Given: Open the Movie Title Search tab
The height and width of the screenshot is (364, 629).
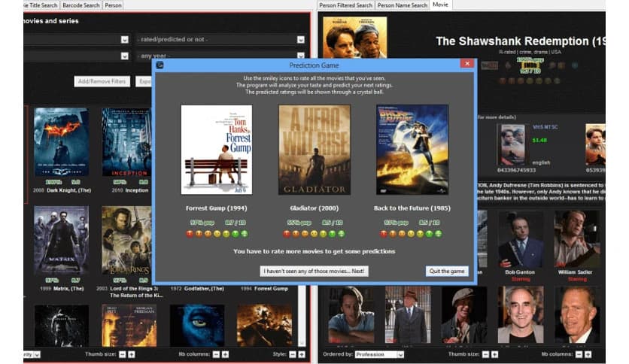Looking at the screenshot, I should tap(41, 5).
